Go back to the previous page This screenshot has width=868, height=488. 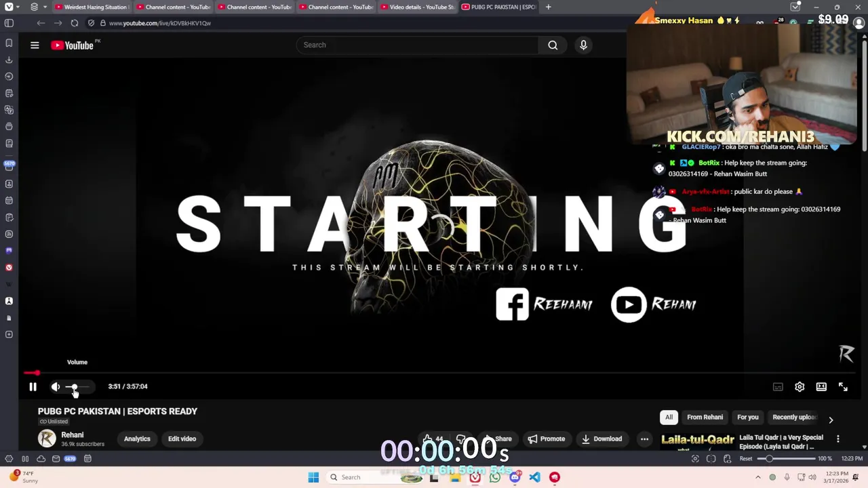[x=41, y=23]
